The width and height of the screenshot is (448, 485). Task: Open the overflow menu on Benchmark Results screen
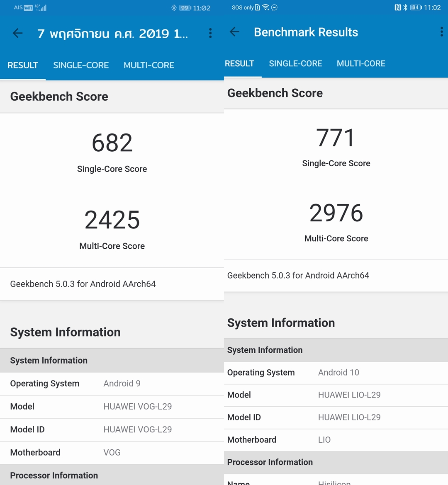pos(441,32)
